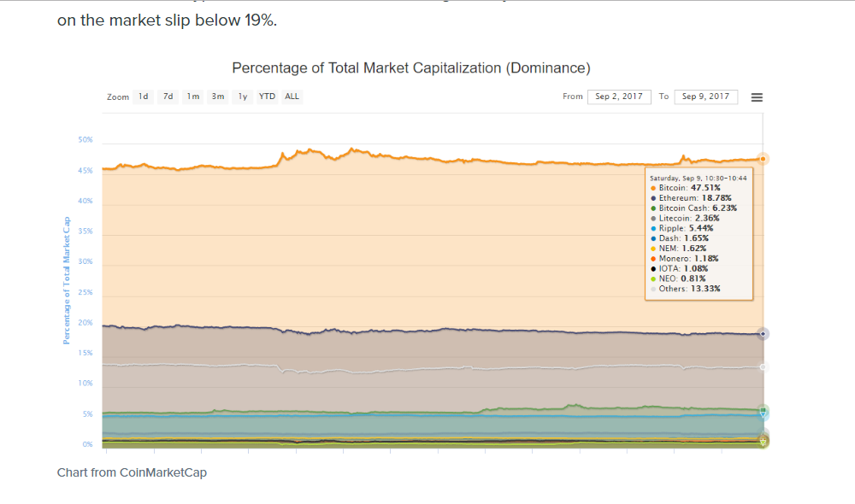
Task: Choose the YTD zoom range
Action: 268,97
